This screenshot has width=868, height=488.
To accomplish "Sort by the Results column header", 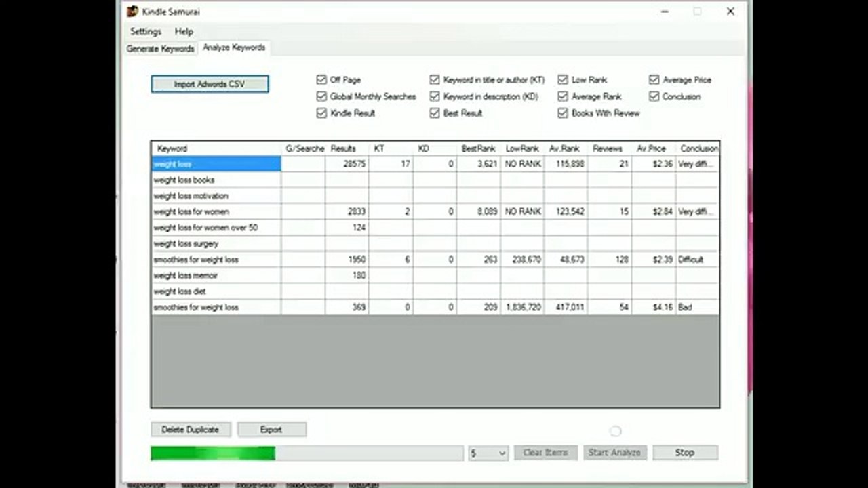I will (347, 148).
